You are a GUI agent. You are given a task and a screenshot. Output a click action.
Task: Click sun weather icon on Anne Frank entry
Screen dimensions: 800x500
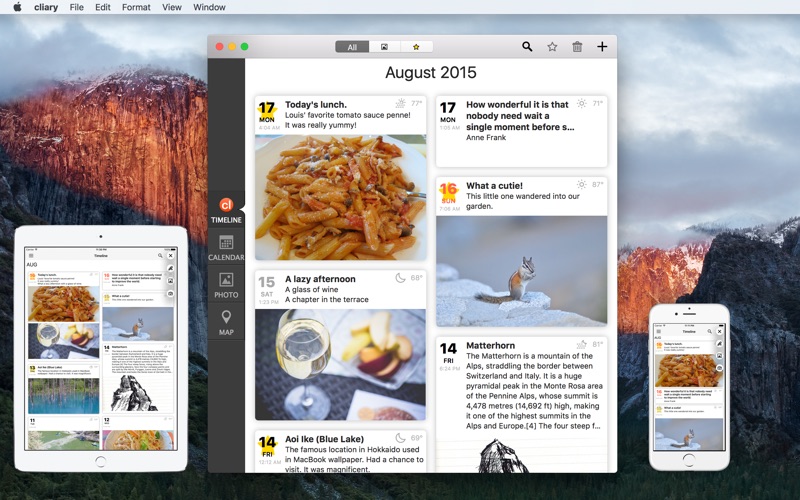tap(582, 103)
